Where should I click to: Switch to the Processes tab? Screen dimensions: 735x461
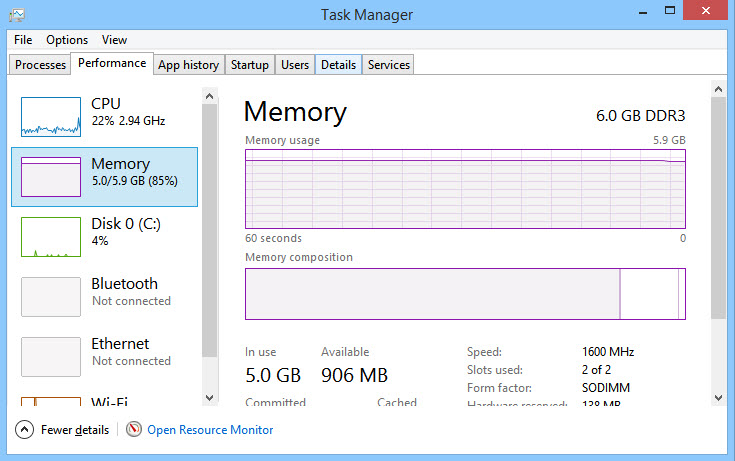[41, 65]
